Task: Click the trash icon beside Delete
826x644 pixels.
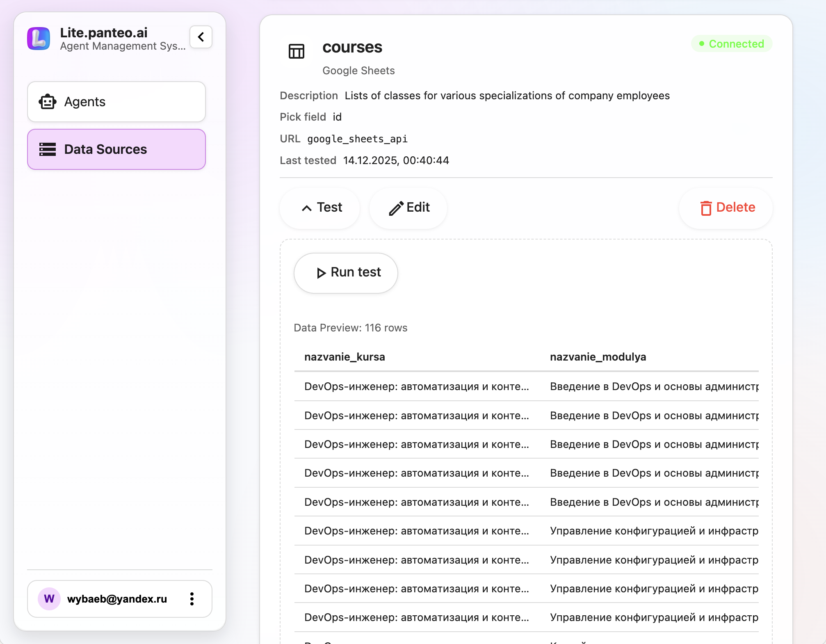Action: coord(706,208)
